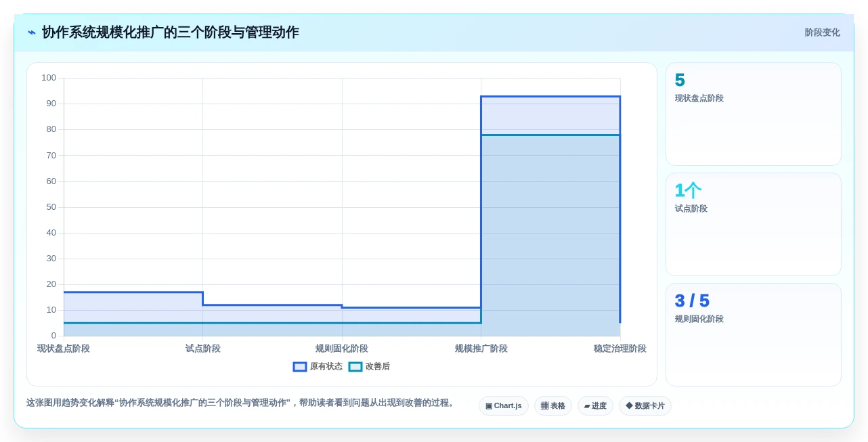Viewport: 868px width, 442px height.
Task: Click the y-axis value 90
Action: (x=51, y=104)
